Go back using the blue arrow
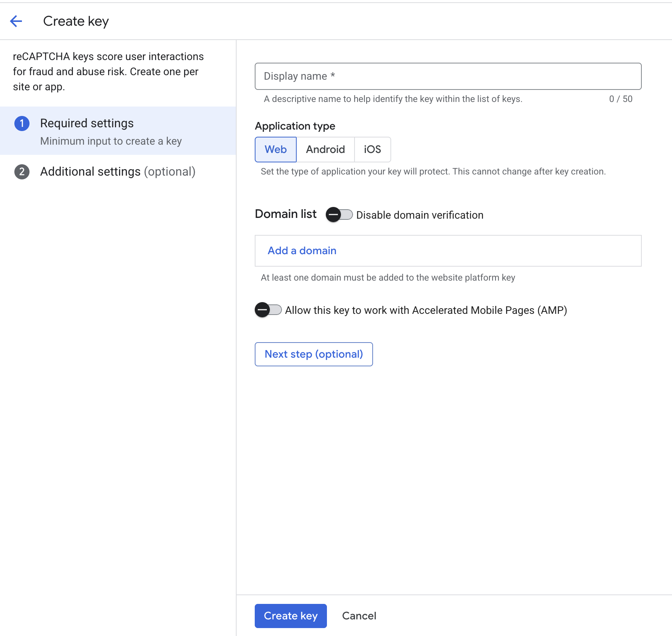672x636 pixels. click(x=16, y=21)
